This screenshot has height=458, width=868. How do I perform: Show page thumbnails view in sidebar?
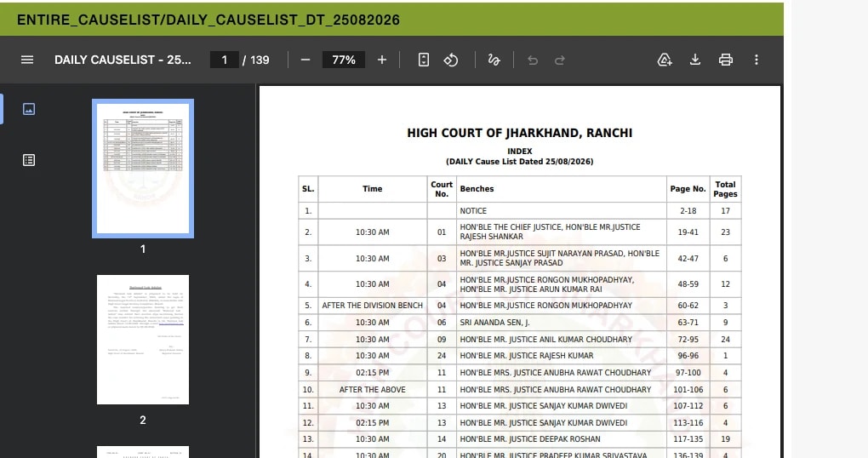[x=29, y=109]
